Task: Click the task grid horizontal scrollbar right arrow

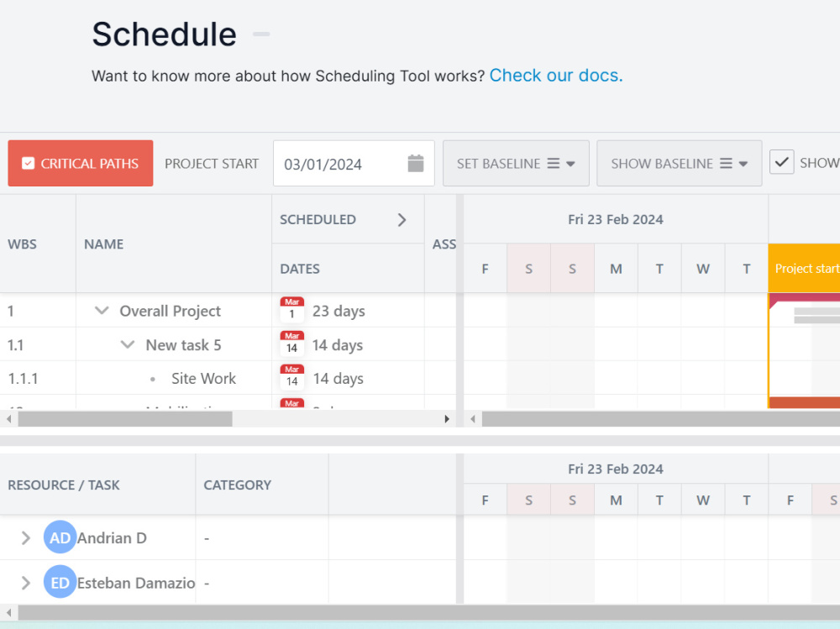Action: click(x=447, y=419)
